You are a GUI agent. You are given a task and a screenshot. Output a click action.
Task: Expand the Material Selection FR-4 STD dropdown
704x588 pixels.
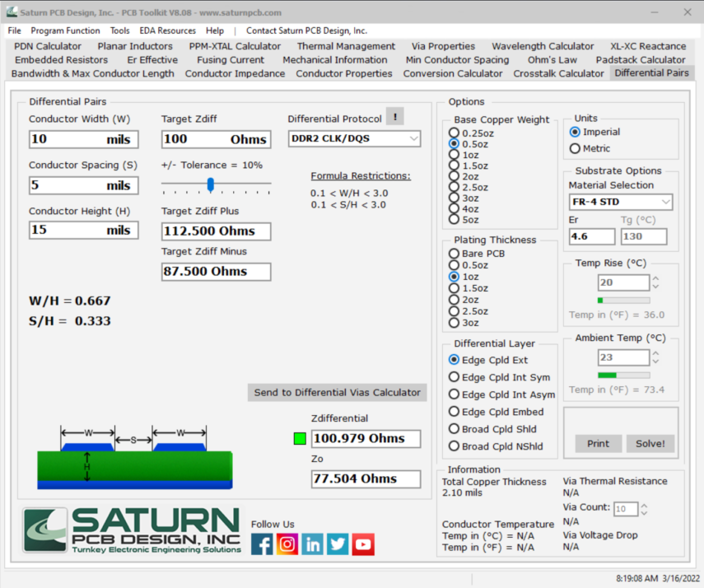point(620,202)
